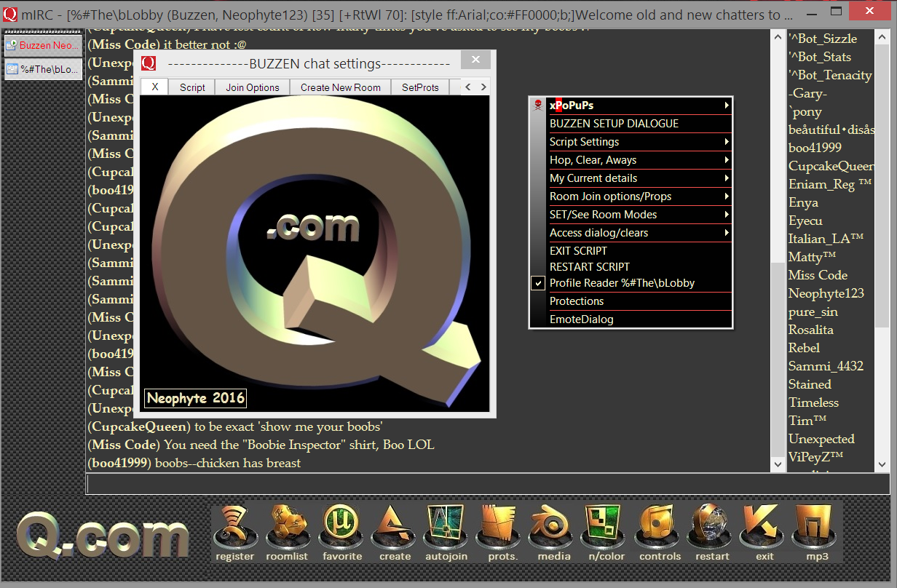Switch to the Script tab

point(192,87)
